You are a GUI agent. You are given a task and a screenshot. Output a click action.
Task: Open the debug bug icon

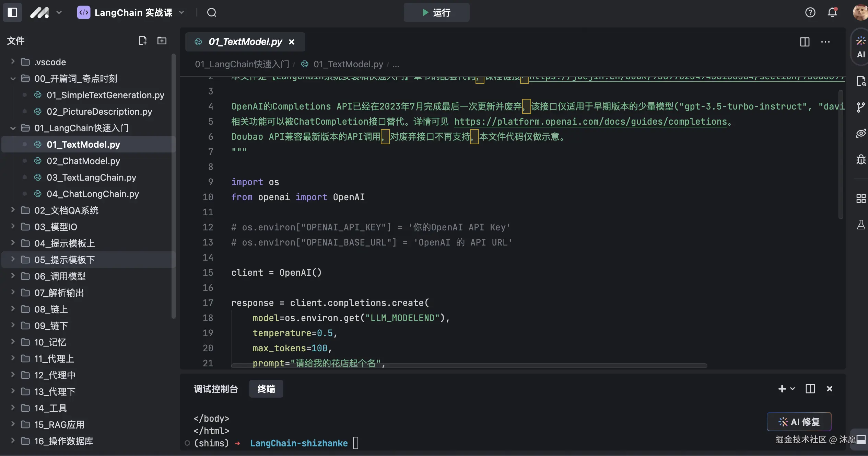[860, 160]
